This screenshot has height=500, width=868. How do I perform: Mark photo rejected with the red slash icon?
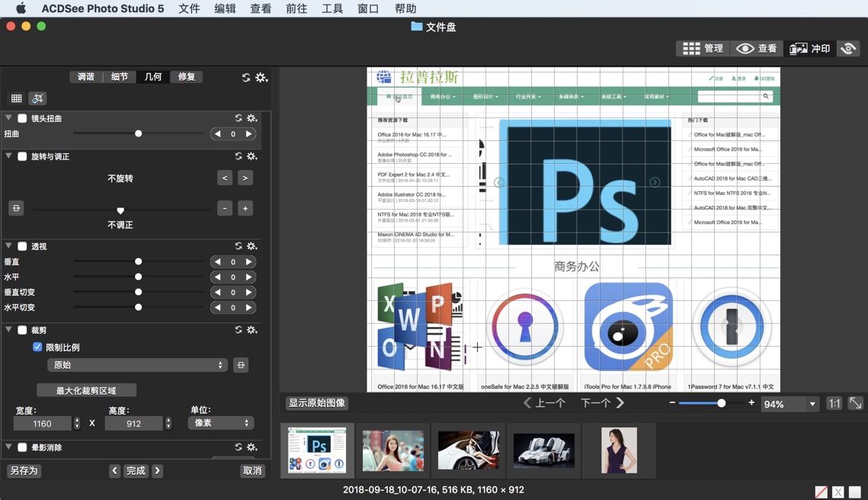(x=821, y=492)
